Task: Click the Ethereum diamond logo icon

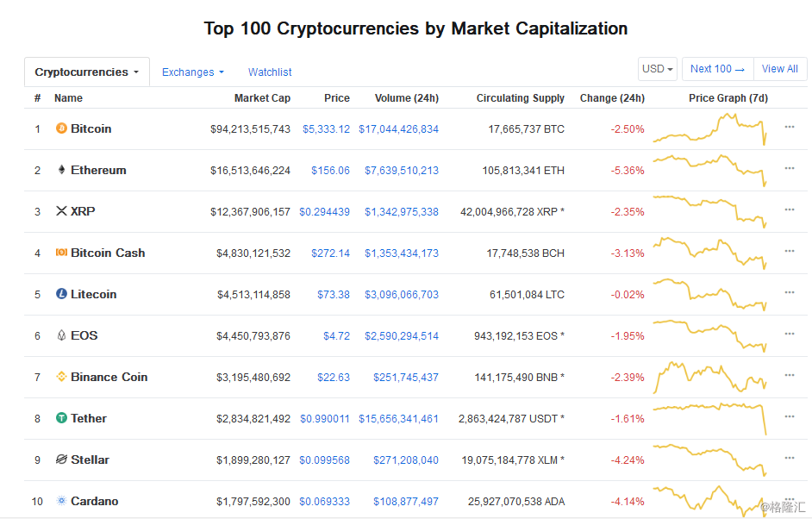Action: pyautogui.click(x=61, y=169)
